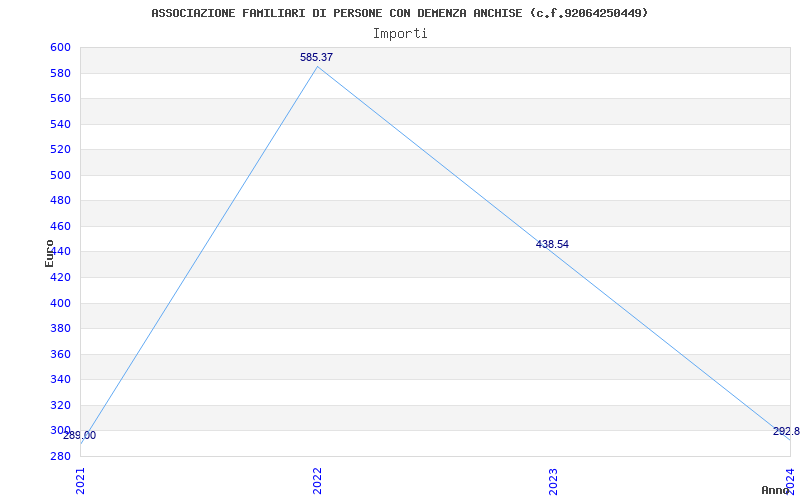This screenshot has height=500, width=800.
Task: Click the 560 y-axis tick label
Action: tap(60, 98)
